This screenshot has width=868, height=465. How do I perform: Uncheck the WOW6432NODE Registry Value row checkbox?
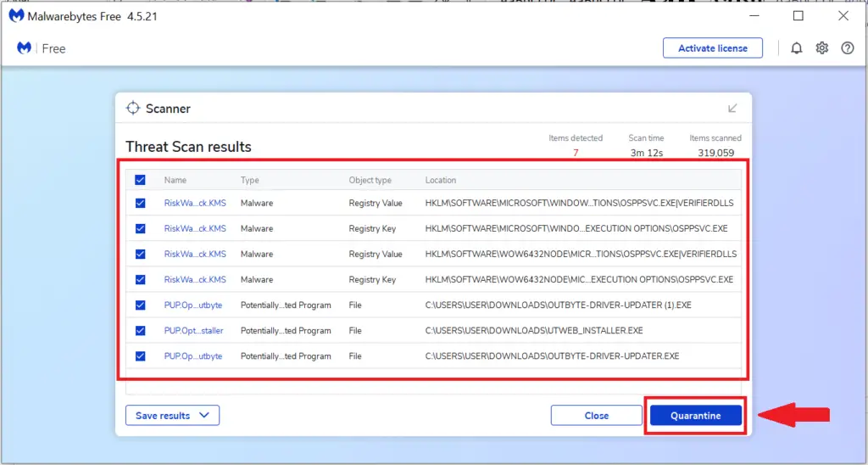coord(140,255)
